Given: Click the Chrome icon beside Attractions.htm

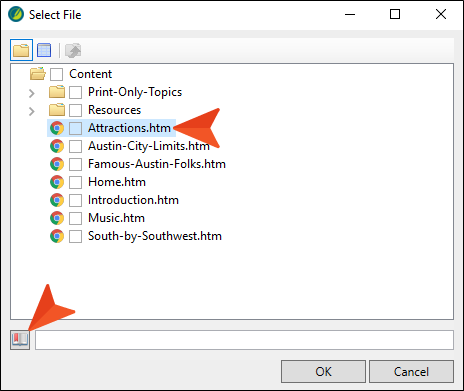Looking at the screenshot, I should coord(57,128).
